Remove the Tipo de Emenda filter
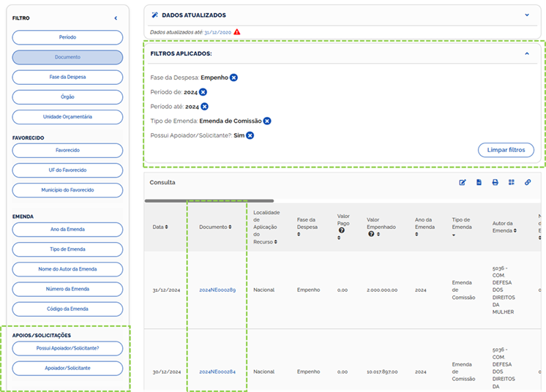The width and height of the screenshot is (546, 392). [267, 121]
